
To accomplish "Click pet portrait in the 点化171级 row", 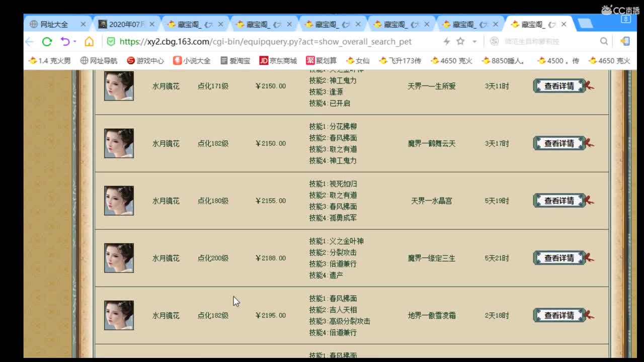I will (x=119, y=85).
